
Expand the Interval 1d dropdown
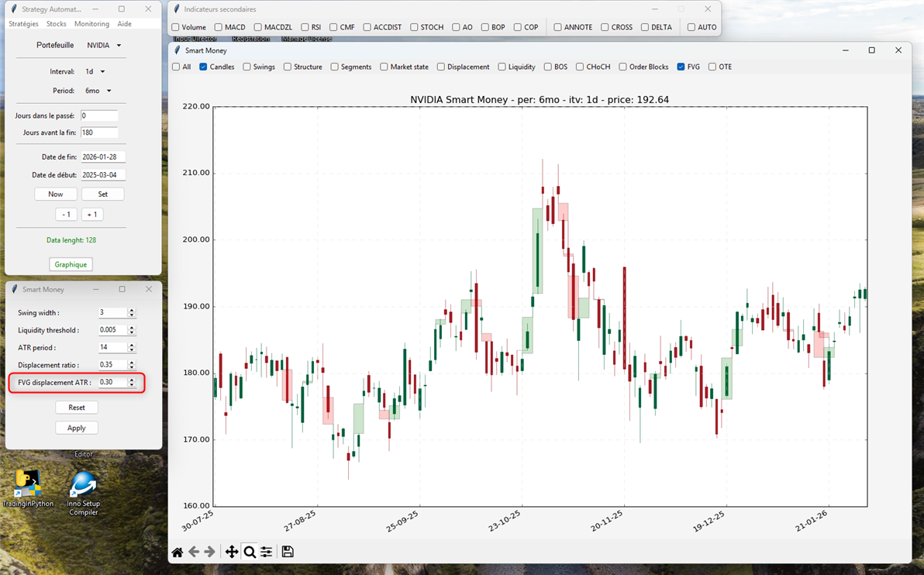pos(95,72)
